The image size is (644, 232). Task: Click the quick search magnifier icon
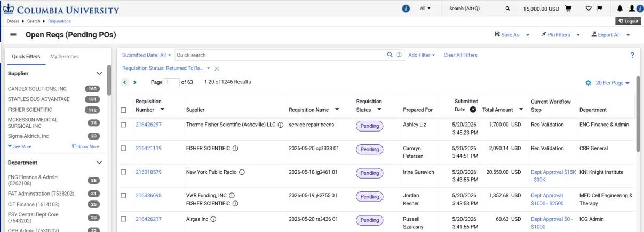coord(390,55)
